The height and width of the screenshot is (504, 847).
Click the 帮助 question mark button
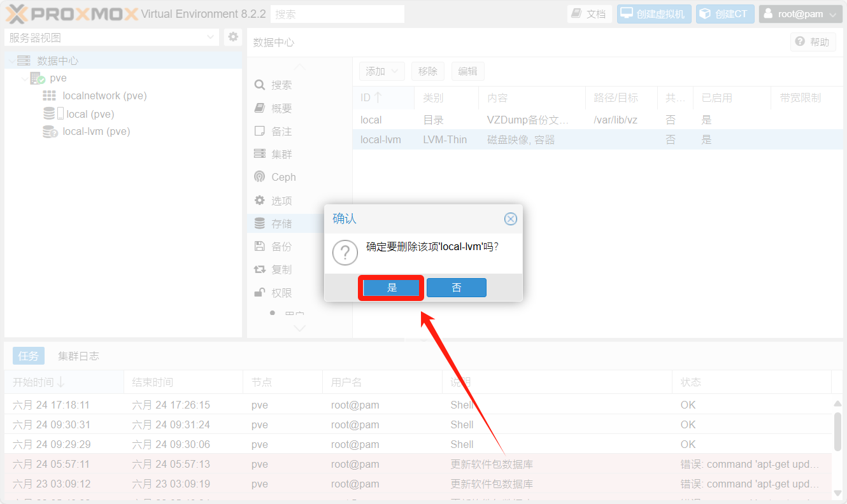[x=813, y=42]
